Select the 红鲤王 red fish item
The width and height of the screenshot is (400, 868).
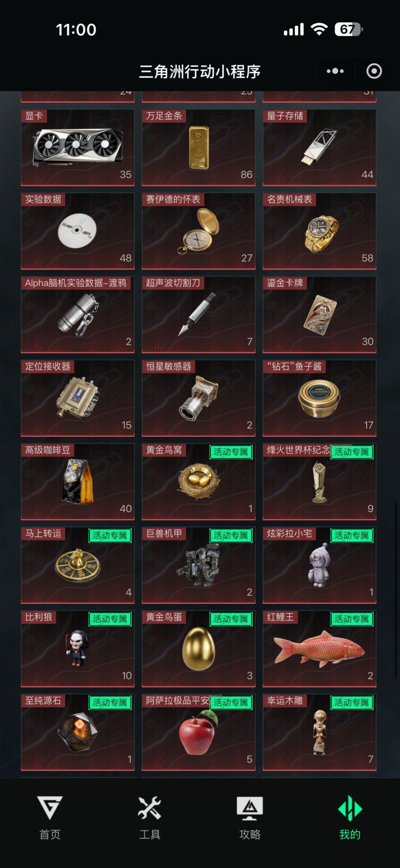(319, 649)
